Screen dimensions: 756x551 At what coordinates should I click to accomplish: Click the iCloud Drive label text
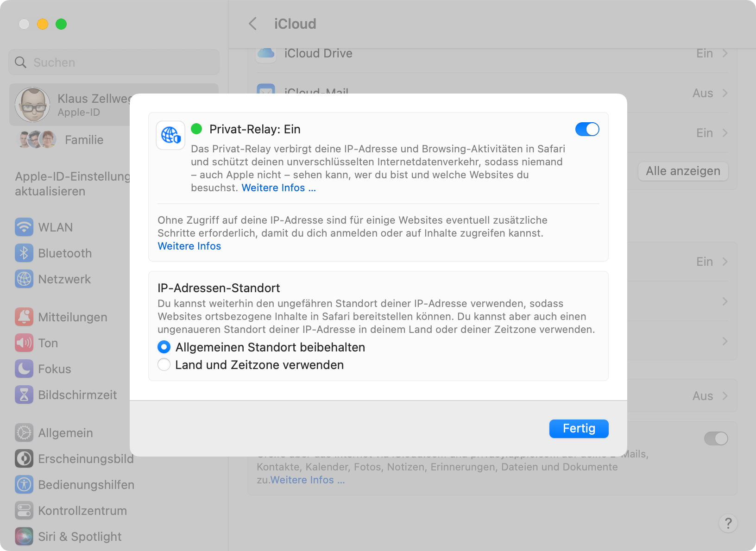(318, 53)
